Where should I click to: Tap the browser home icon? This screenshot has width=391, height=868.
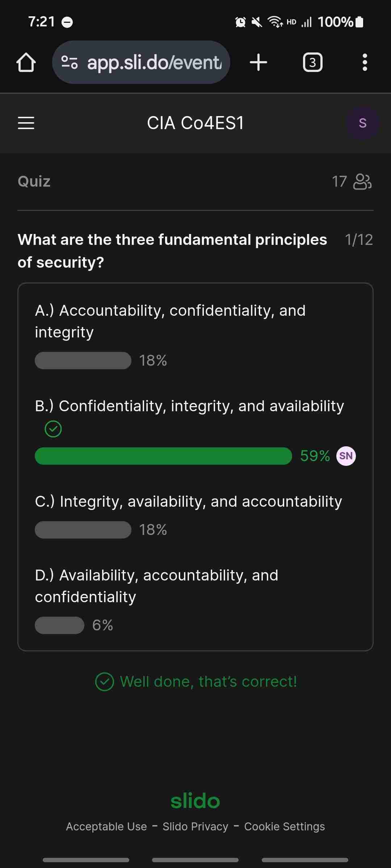coord(26,62)
